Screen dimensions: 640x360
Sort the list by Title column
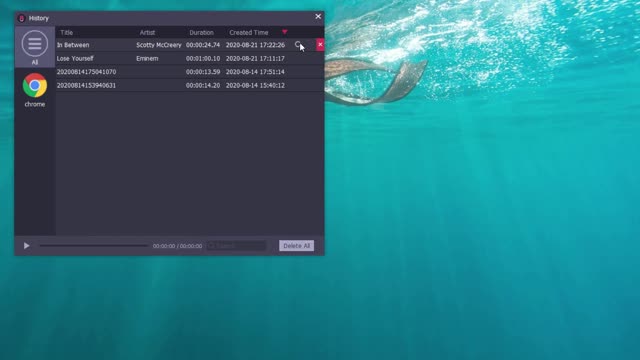coord(67,33)
